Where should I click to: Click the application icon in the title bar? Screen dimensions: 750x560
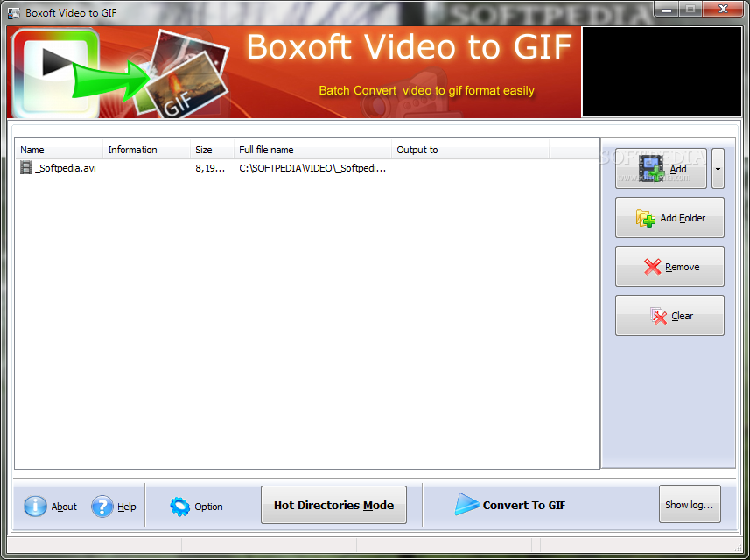pos(14,13)
